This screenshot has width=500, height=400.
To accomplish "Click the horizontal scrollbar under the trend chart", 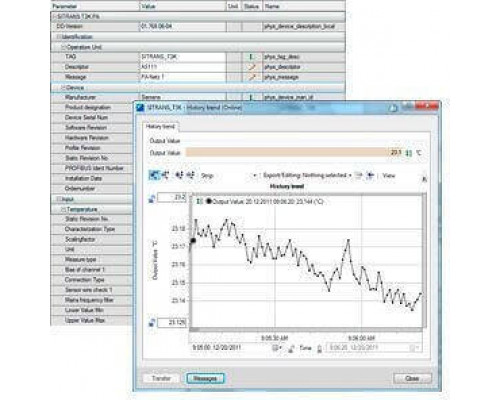I will coord(306,330).
